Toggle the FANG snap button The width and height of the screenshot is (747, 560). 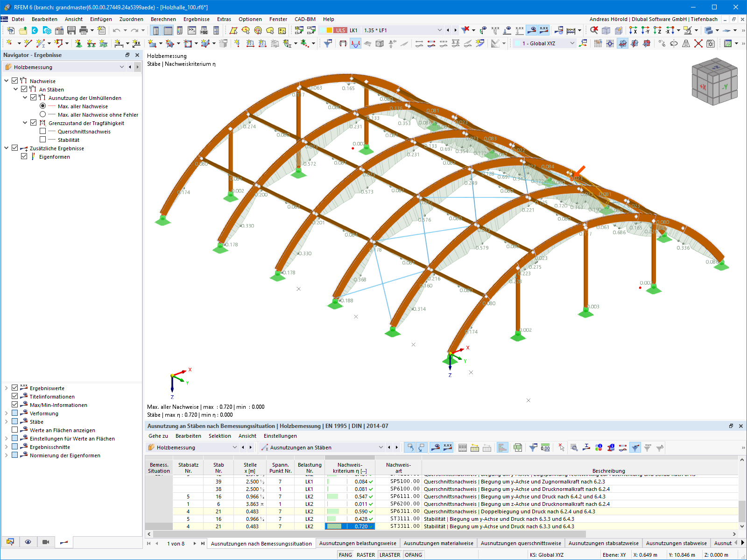tap(345, 555)
